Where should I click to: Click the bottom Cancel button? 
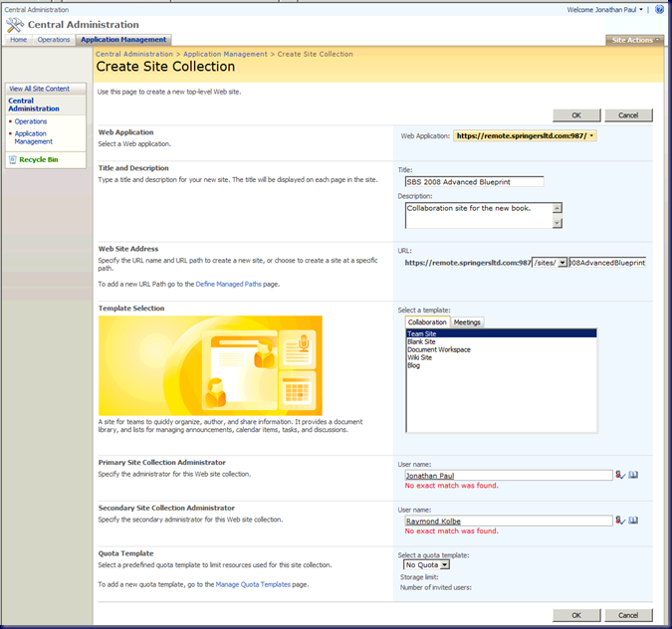(x=628, y=615)
